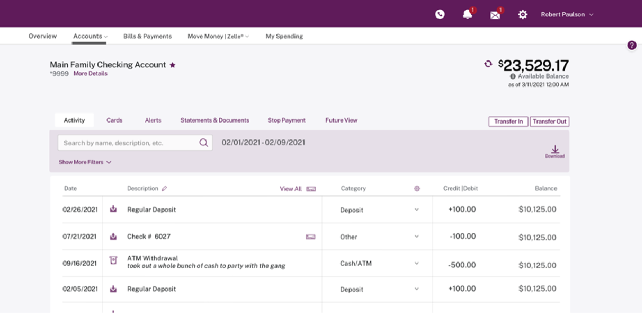
Task: Open More Details for account *9999
Action: click(89, 73)
